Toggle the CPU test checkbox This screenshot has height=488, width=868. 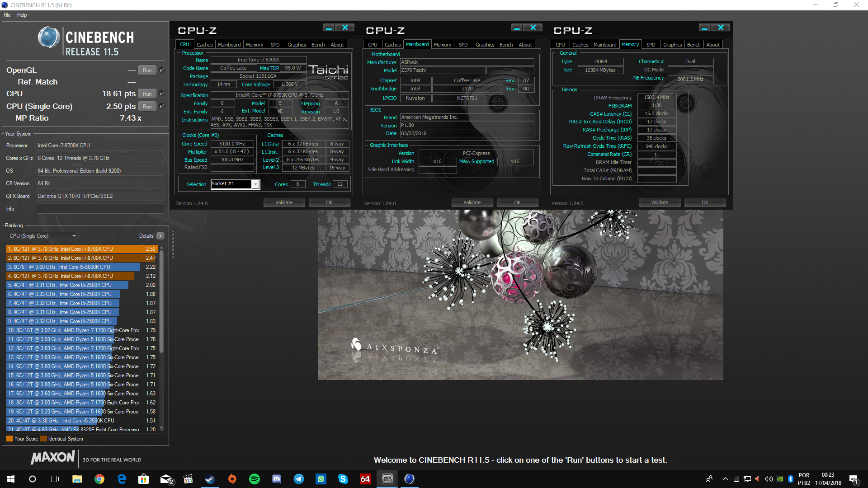pos(162,94)
